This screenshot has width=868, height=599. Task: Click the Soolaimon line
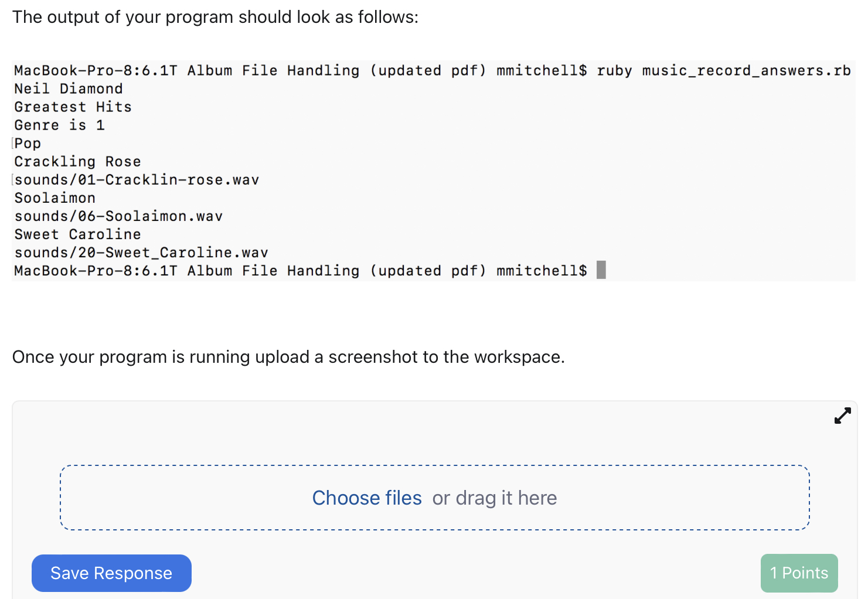coord(55,198)
